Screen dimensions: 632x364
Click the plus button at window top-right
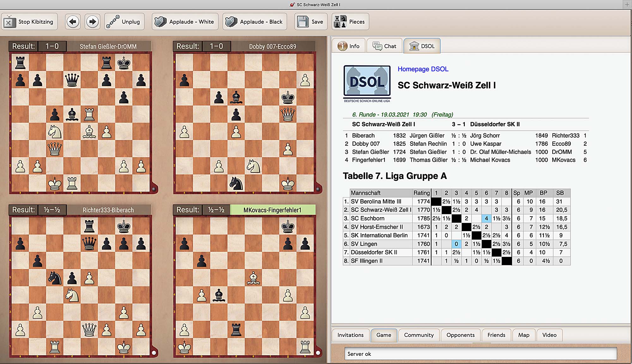click(x=627, y=4)
